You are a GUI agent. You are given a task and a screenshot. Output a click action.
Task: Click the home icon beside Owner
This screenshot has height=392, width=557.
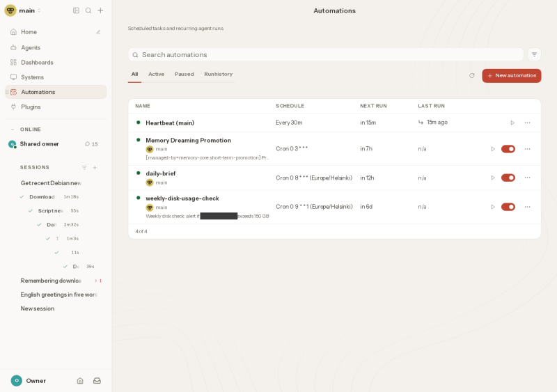click(80, 381)
